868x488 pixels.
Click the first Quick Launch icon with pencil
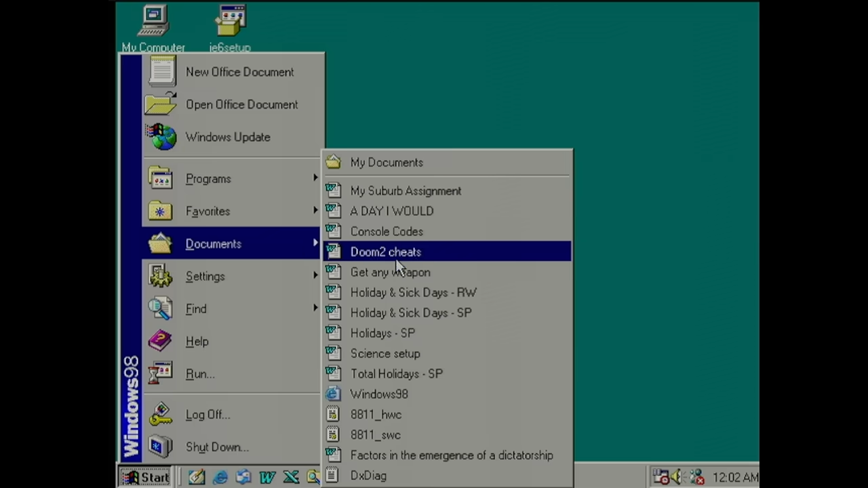(x=197, y=477)
